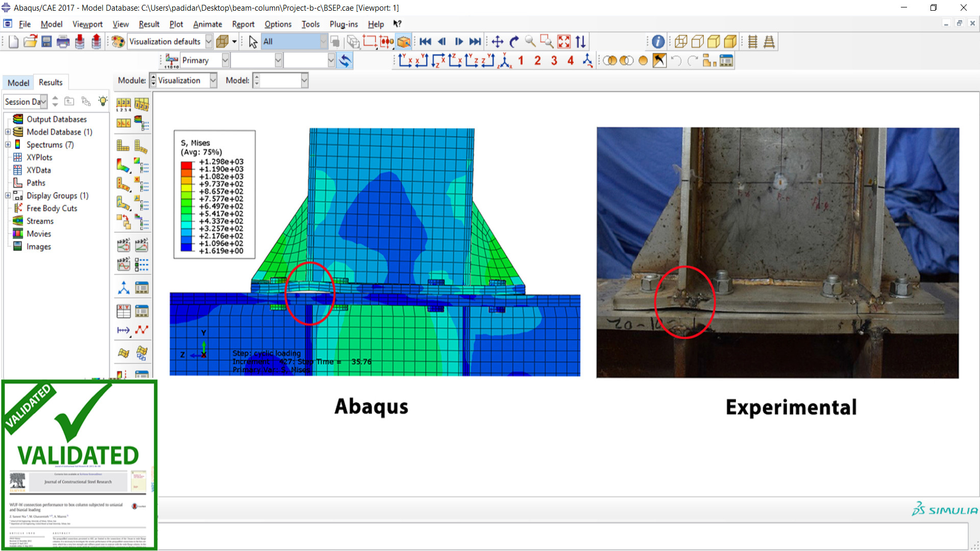
Task: Select the Pan View tool
Action: 498,42
